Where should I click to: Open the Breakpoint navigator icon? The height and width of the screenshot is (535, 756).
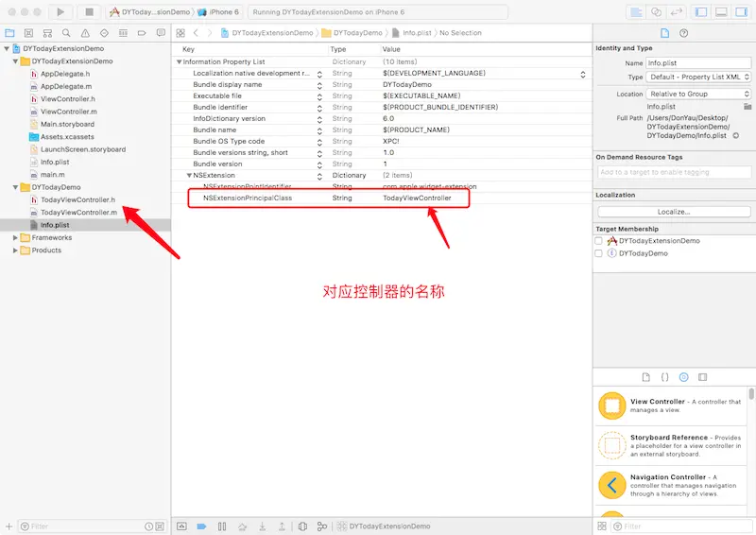click(x=142, y=33)
